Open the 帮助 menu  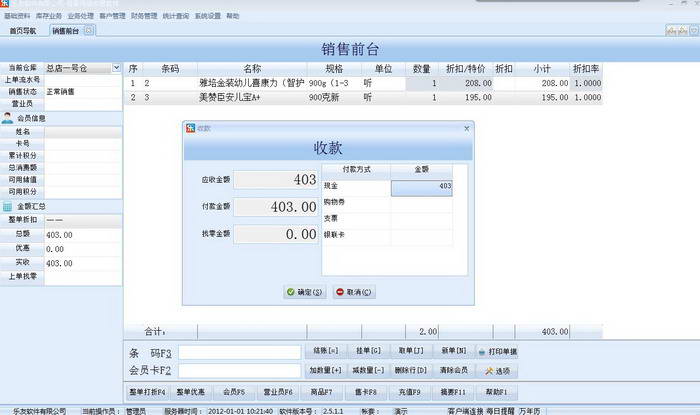click(233, 16)
